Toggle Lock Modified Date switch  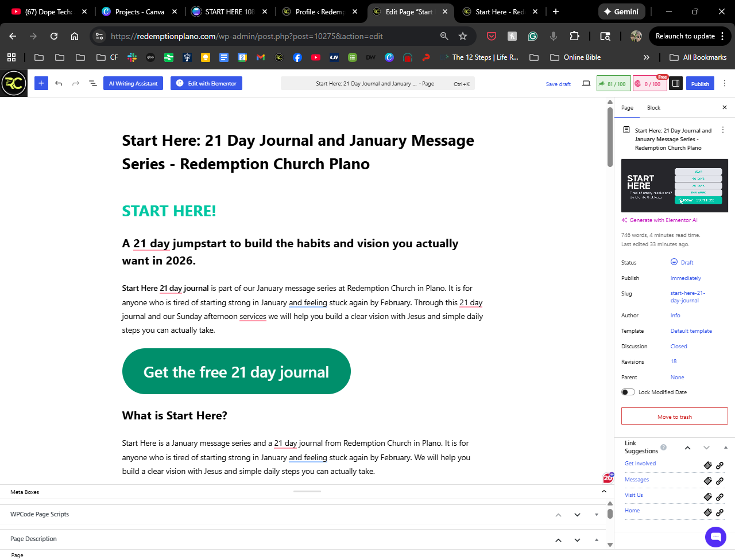coord(628,392)
